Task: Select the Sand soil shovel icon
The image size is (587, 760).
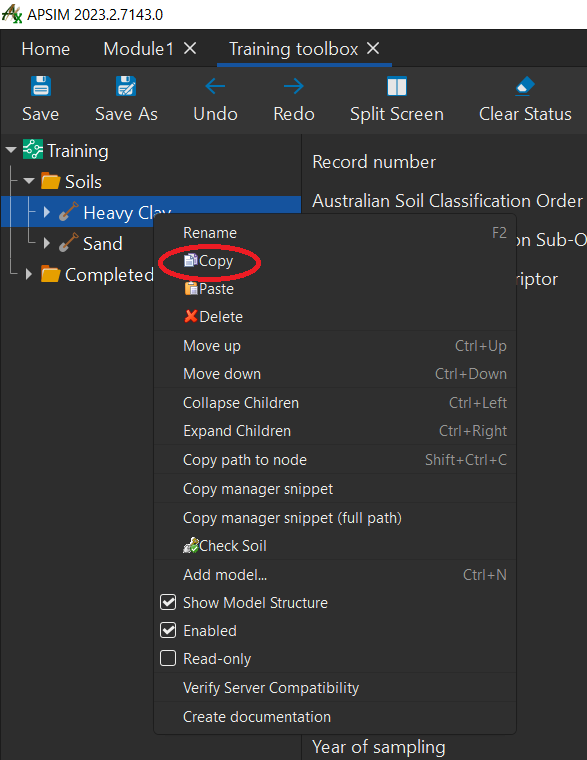Action: 68,243
